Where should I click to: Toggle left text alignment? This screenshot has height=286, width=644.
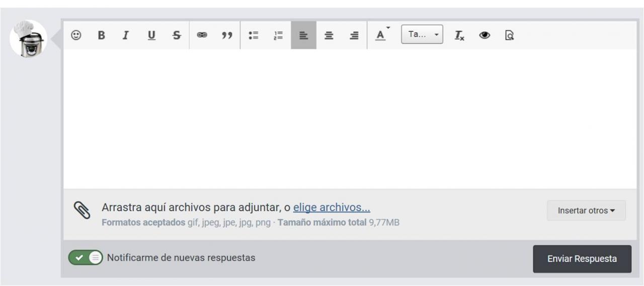pos(303,35)
